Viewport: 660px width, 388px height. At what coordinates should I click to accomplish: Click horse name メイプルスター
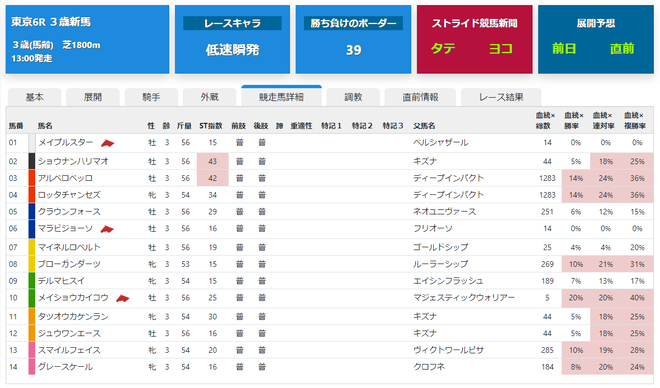[x=65, y=142]
